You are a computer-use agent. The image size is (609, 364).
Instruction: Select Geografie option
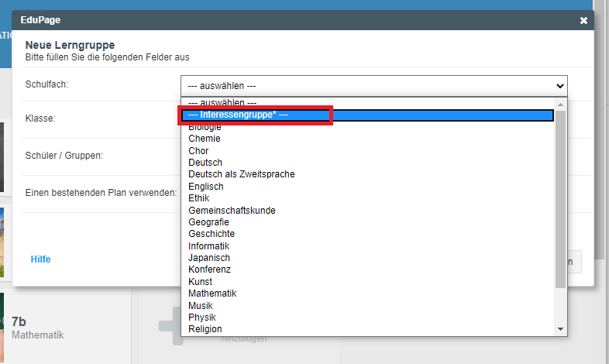[368, 222]
